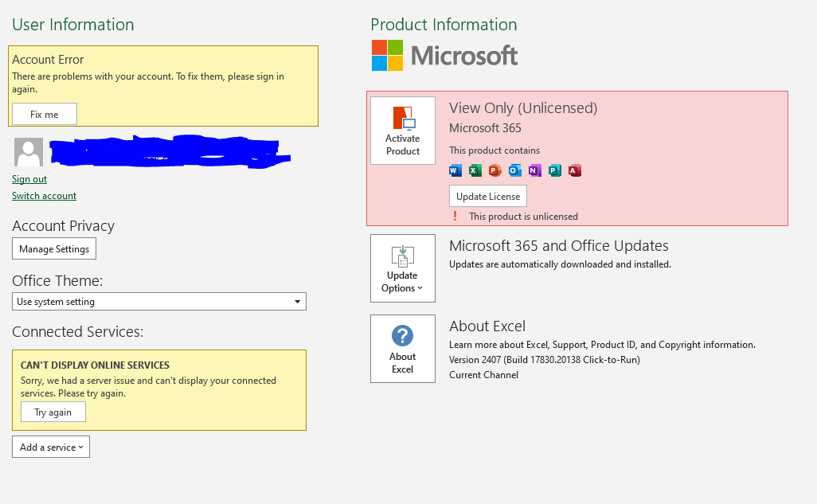This screenshot has height=504, width=817.
Task: Click the About Excel heading text
Action: pos(487,326)
